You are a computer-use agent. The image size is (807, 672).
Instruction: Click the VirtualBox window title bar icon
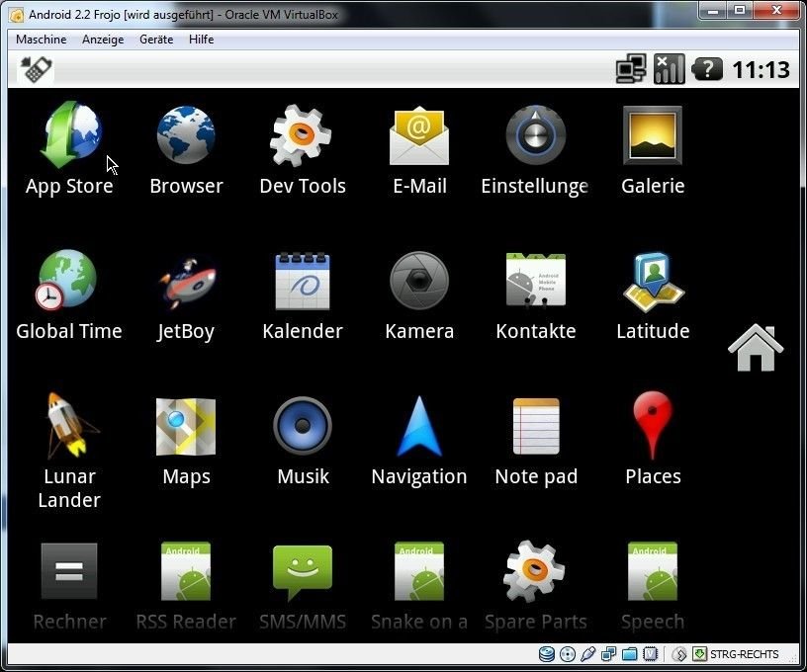pos(17,15)
